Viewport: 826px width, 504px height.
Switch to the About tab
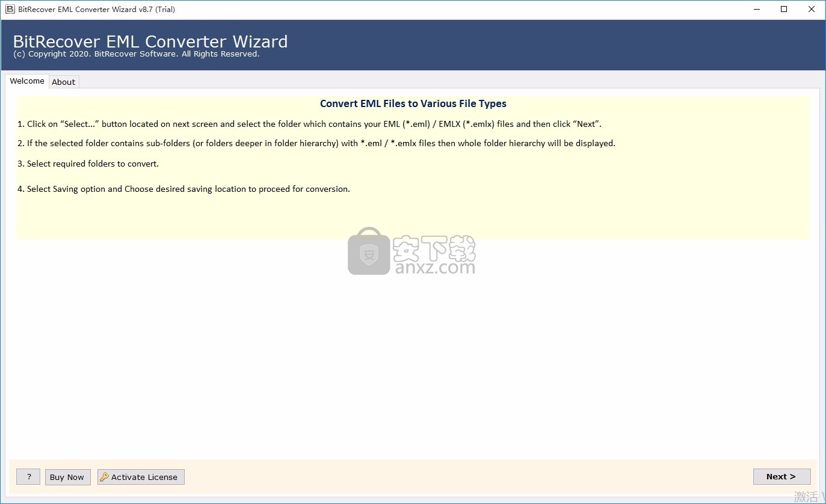pyautogui.click(x=63, y=82)
